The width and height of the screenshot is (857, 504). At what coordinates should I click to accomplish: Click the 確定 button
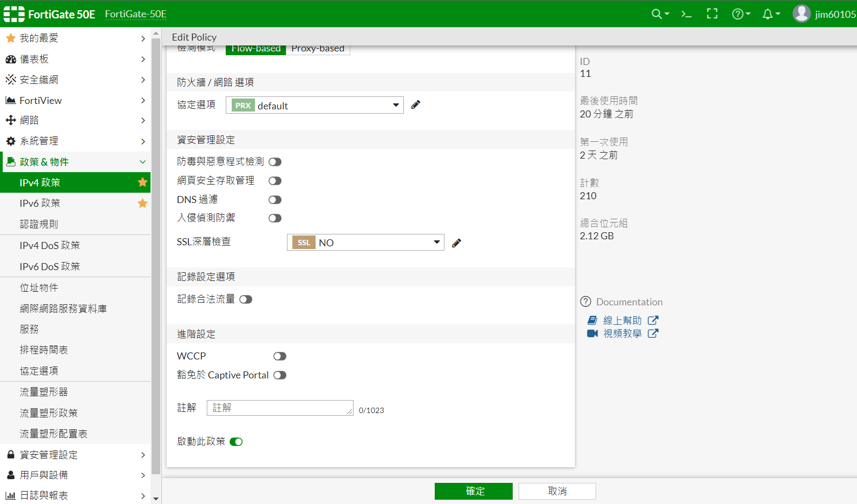click(473, 491)
